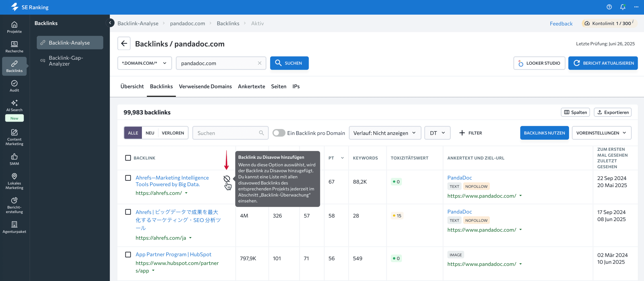Select the VERLOREN filter segment
The height and width of the screenshot is (281, 644).
tap(173, 133)
